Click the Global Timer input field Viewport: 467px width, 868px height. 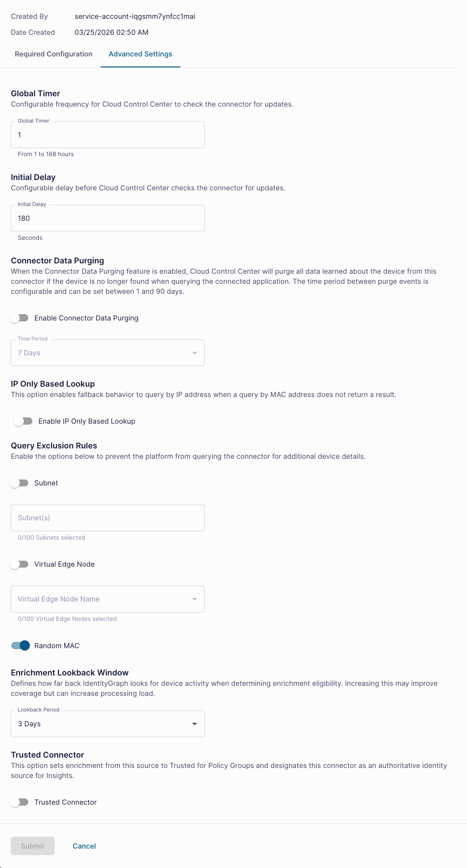(108, 135)
